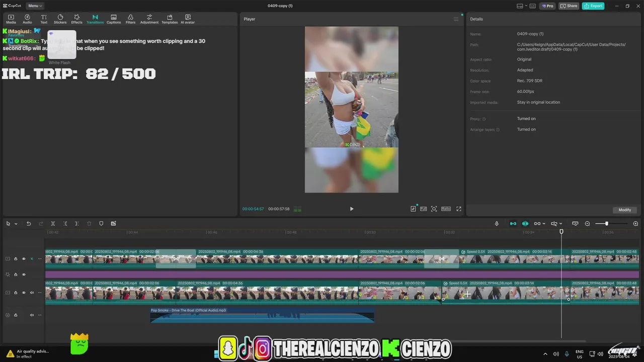
Task: Zoom in the timeline
Action: (x=635, y=224)
